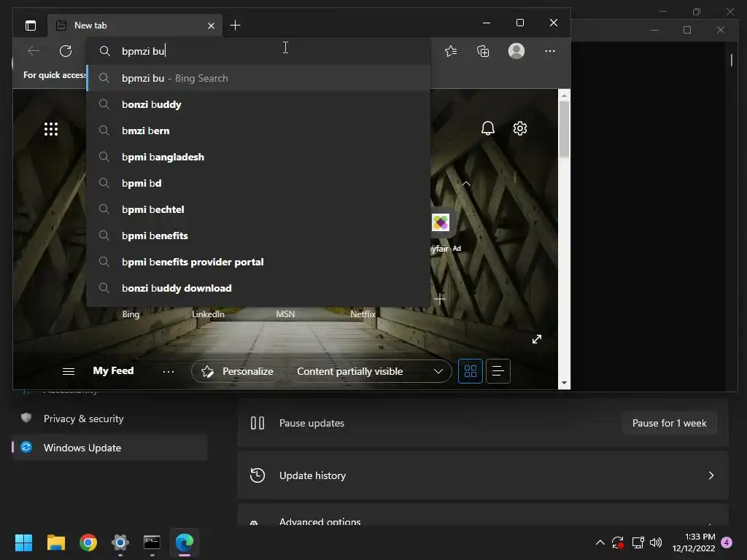This screenshot has height=560, width=747.
Task: Close the New tab tab
Action: click(x=211, y=26)
